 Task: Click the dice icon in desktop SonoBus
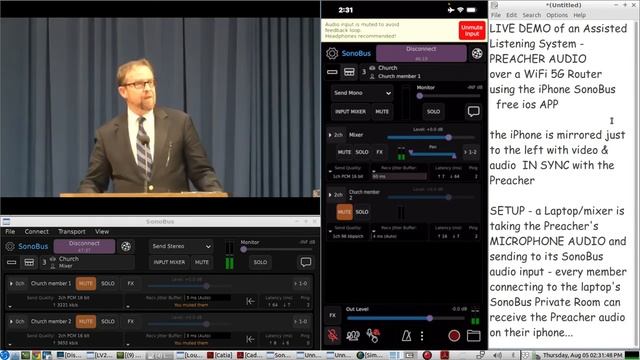pos(126,246)
